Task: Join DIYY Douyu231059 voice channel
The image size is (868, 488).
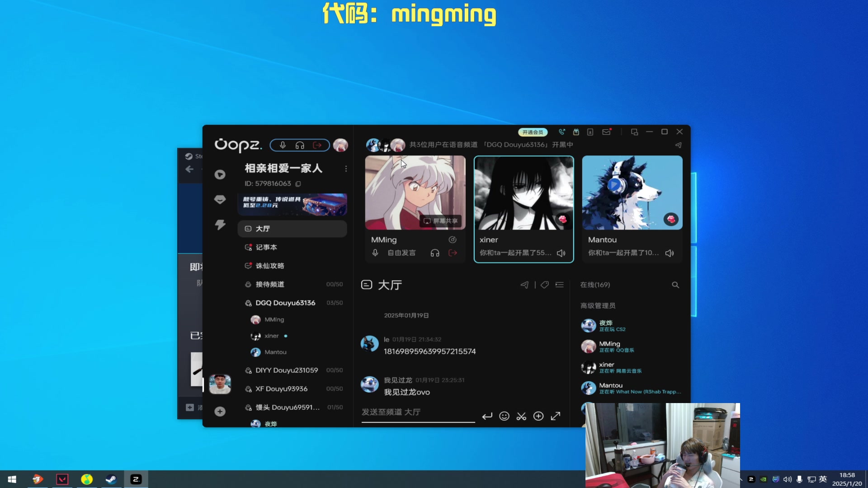Action: 292,370
